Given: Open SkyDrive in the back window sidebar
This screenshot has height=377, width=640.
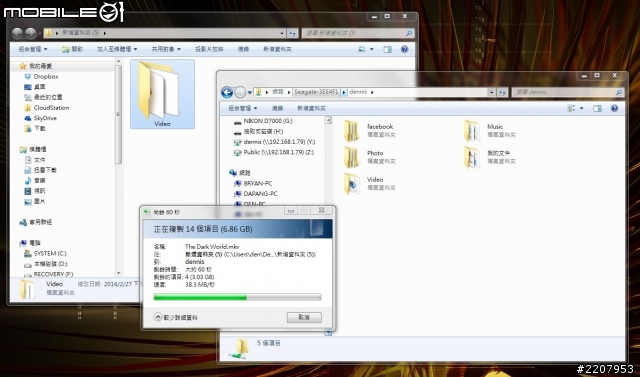Looking at the screenshot, I should [x=45, y=118].
